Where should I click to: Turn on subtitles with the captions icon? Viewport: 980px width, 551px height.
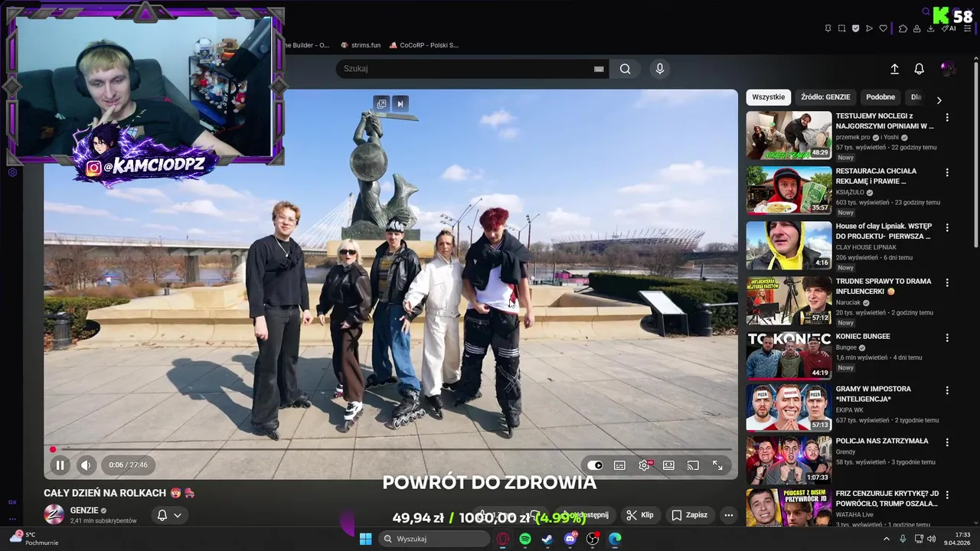(x=619, y=465)
